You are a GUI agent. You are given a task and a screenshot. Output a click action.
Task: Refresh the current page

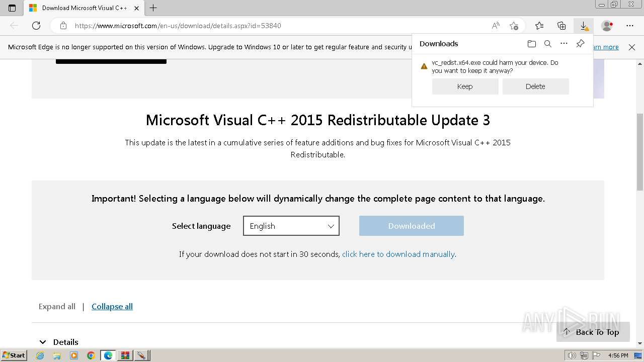[36, 26]
